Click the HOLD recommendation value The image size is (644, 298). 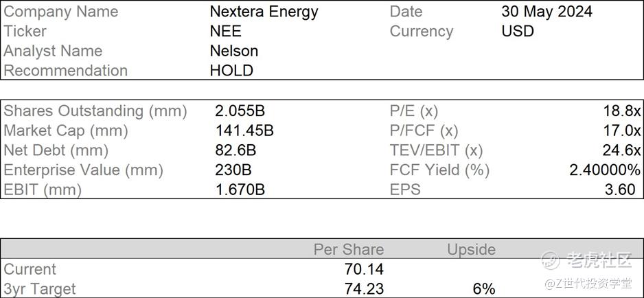[x=231, y=70]
